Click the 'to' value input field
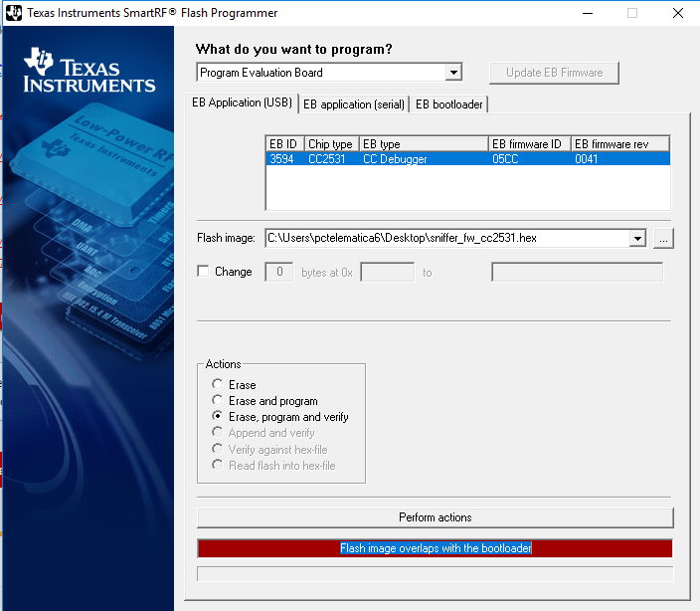The image size is (700, 611). 578,272
